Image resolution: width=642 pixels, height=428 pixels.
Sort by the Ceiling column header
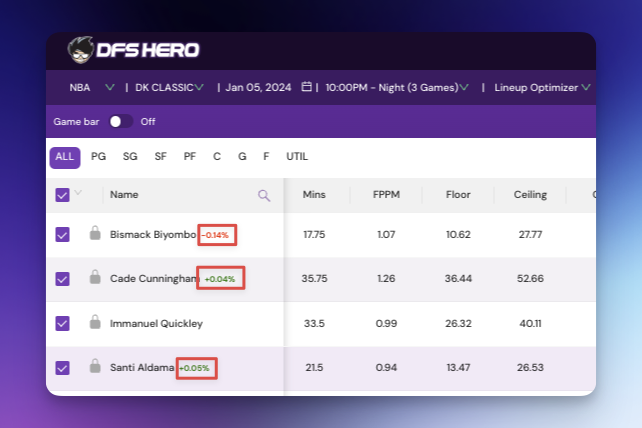[530, 195]
